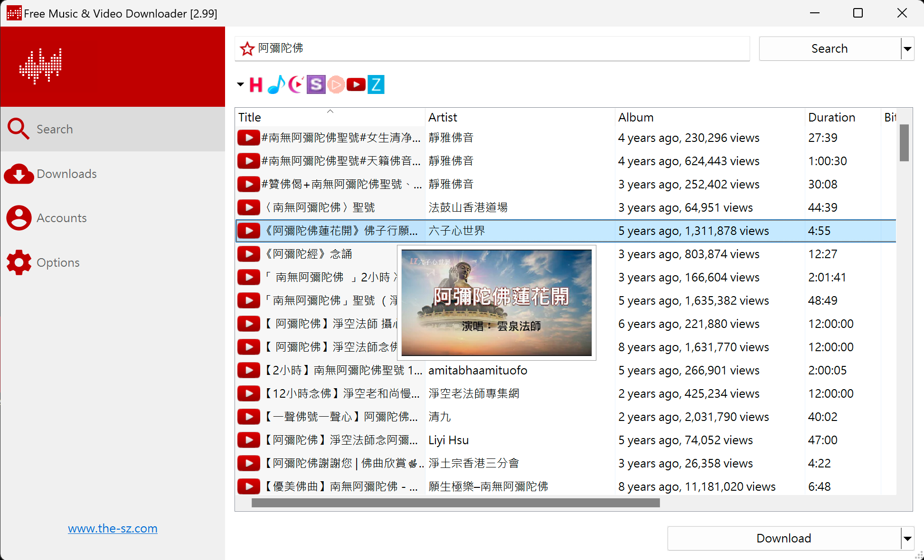The image size is (924, 560).
Task: Click '8 years ago, 11,181,020 views' cell
Action: click(697, 486)
